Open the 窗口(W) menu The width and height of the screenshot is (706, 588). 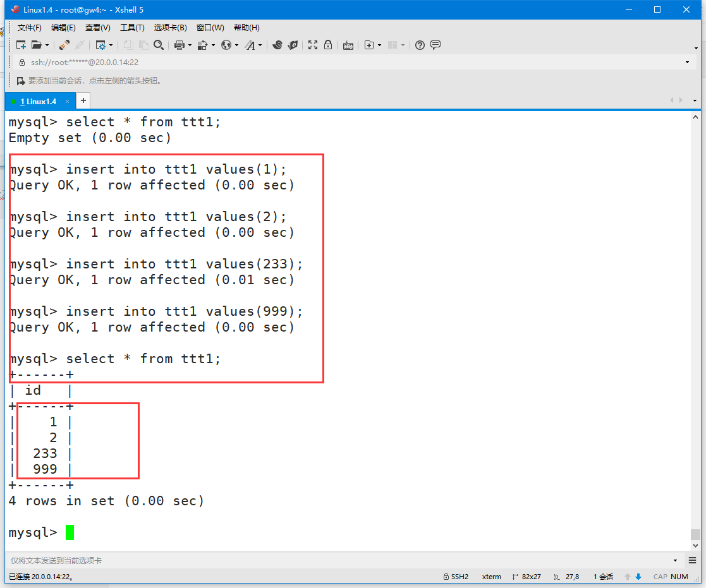pos(210,27)
